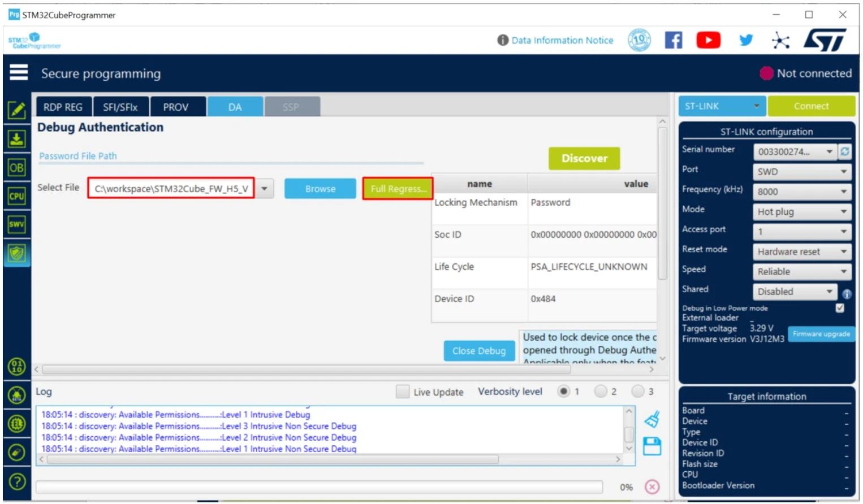Open the help question mark icon
863x504 pixels.
pyautogui.click(x=17, y=481)
